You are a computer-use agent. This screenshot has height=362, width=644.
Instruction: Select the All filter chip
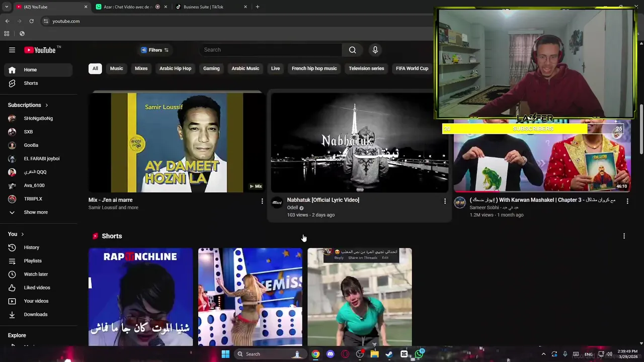point(95,68)
